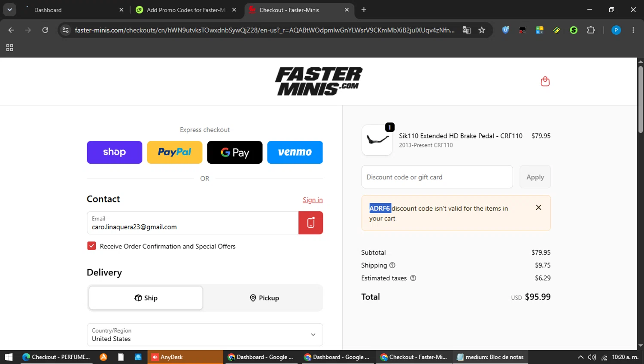
Task: Open a new browser tab
Action: tap(364, 9)
